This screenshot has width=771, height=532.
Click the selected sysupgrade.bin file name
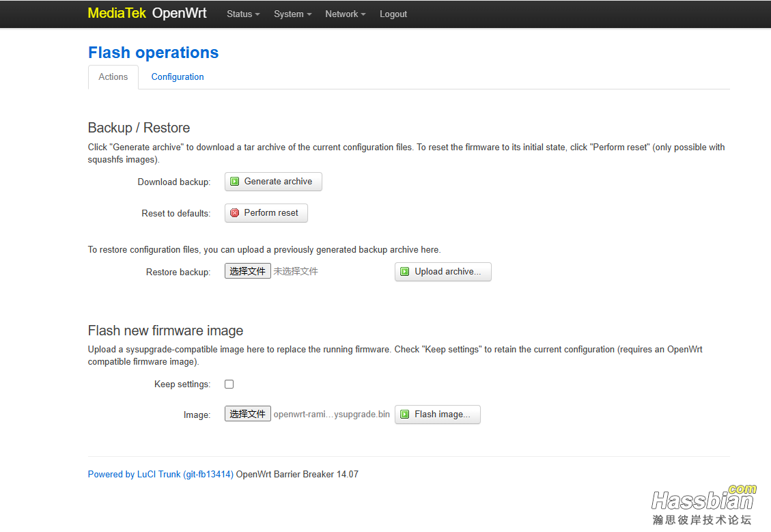tap(332, 415)
